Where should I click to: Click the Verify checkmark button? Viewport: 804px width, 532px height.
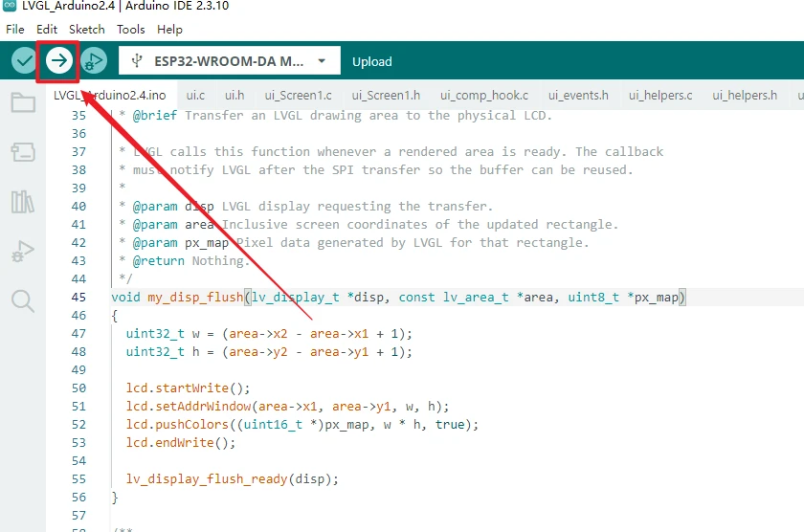24,61
